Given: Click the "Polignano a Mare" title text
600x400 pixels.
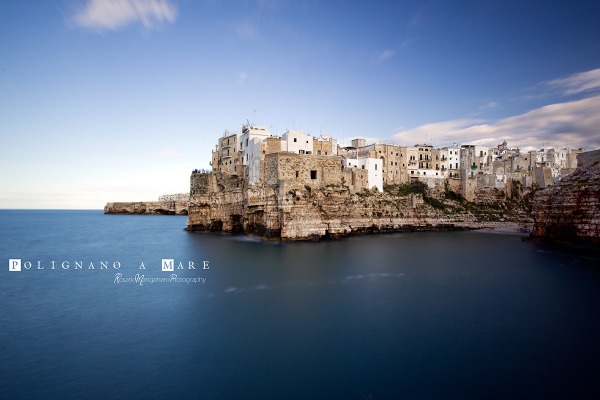Looking at the screenshot, I should tap(109, 265).
